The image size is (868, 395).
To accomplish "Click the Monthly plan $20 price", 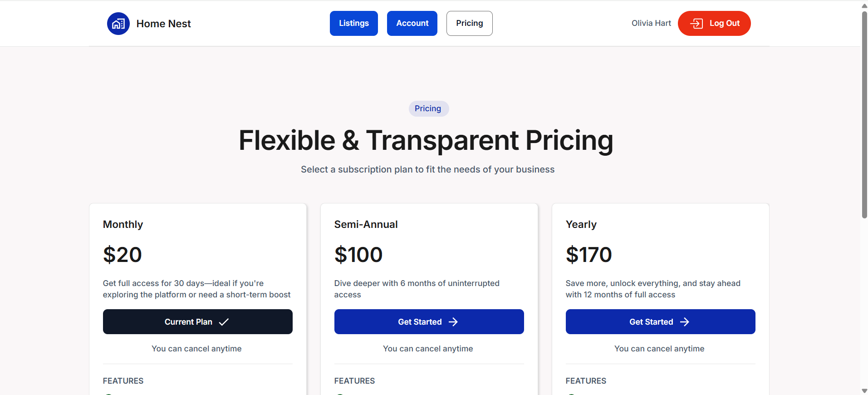I will coord(123,254).
